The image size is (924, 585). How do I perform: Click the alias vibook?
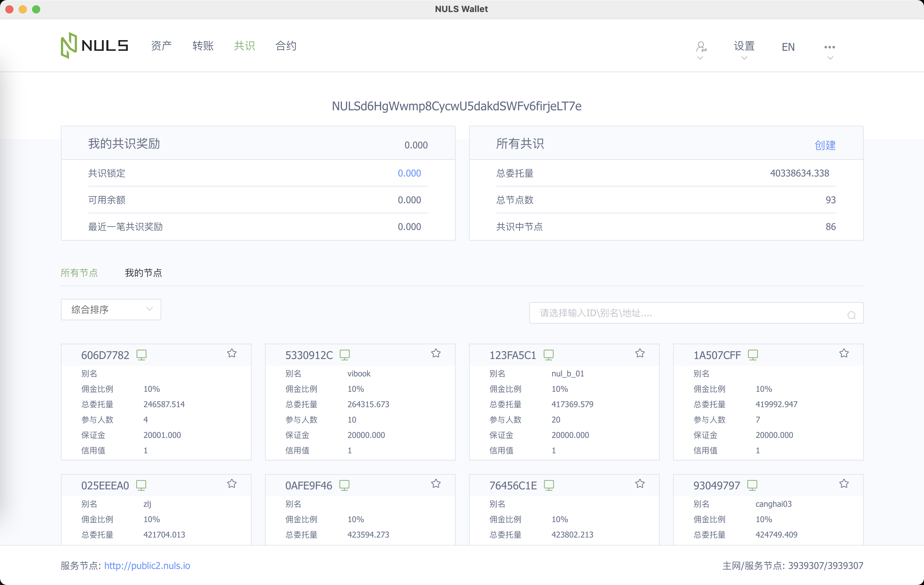coord(359,373)
